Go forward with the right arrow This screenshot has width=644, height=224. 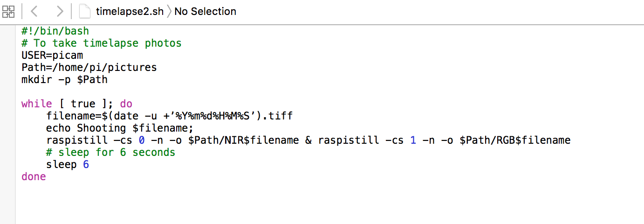(x=59, y=11)
